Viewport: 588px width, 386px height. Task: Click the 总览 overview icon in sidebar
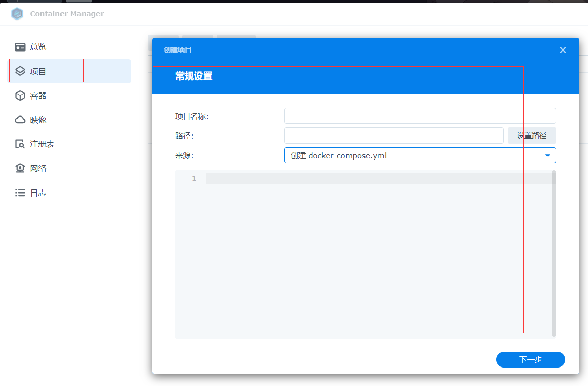click(x=20, y=47)
